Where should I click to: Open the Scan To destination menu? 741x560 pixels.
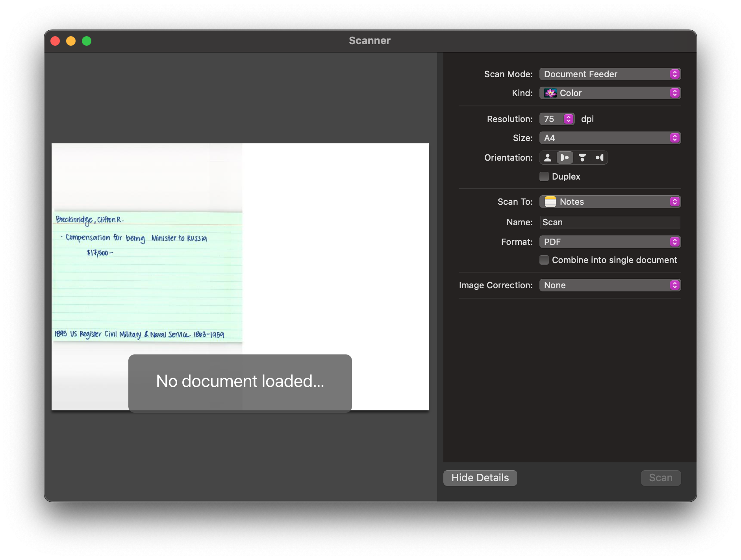[609, 201]
